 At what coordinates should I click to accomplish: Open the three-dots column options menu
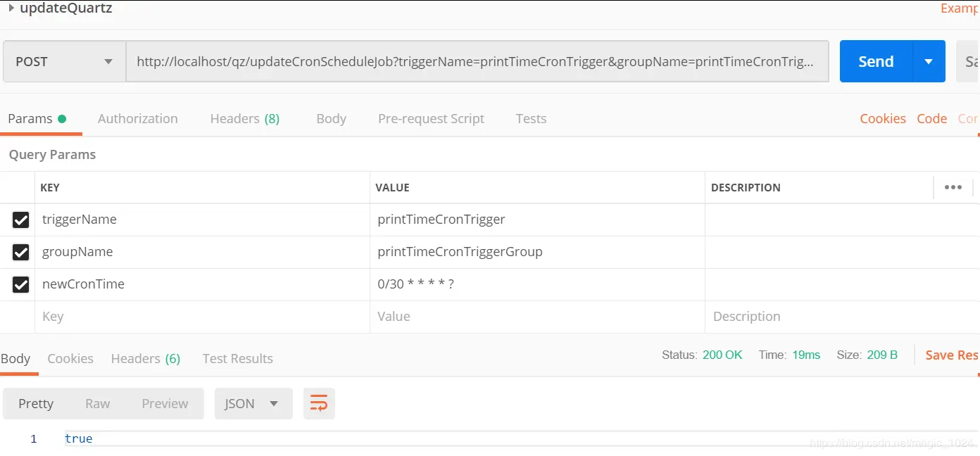click(x=953, y=187)
